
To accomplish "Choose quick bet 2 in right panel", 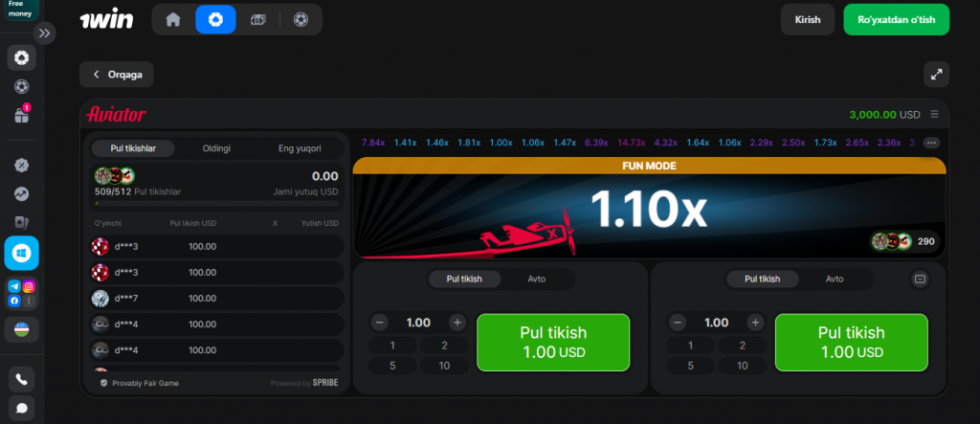I will [743, 346].
